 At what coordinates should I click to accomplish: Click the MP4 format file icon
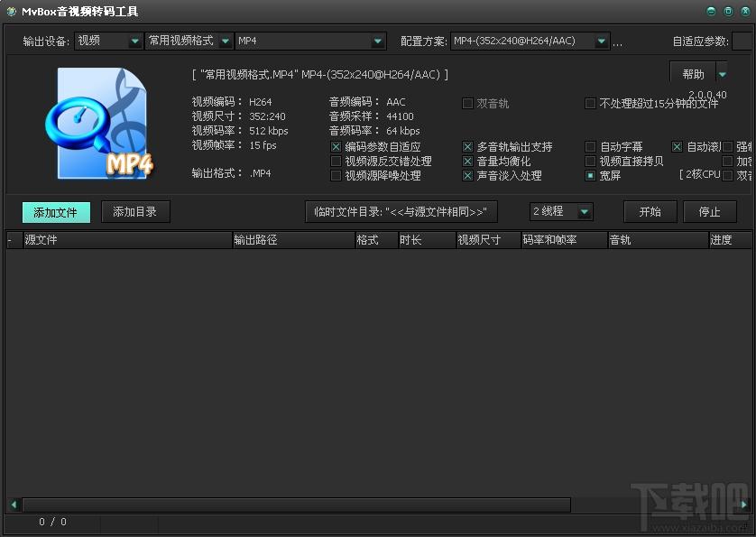point(100,124)
